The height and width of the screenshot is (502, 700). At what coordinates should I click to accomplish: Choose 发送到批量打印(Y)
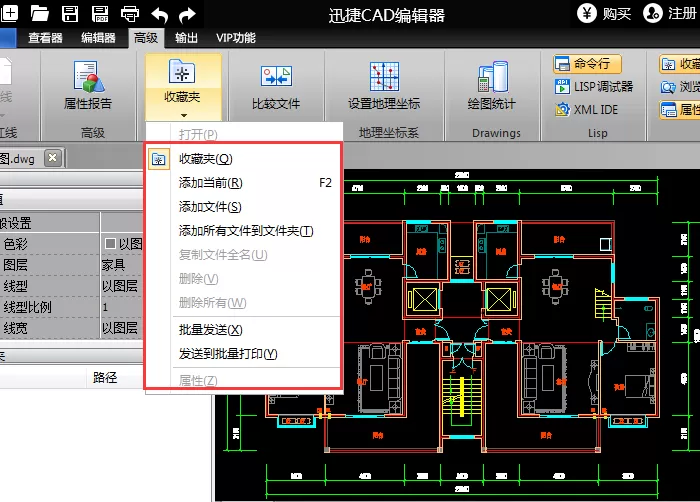point(243,354)
